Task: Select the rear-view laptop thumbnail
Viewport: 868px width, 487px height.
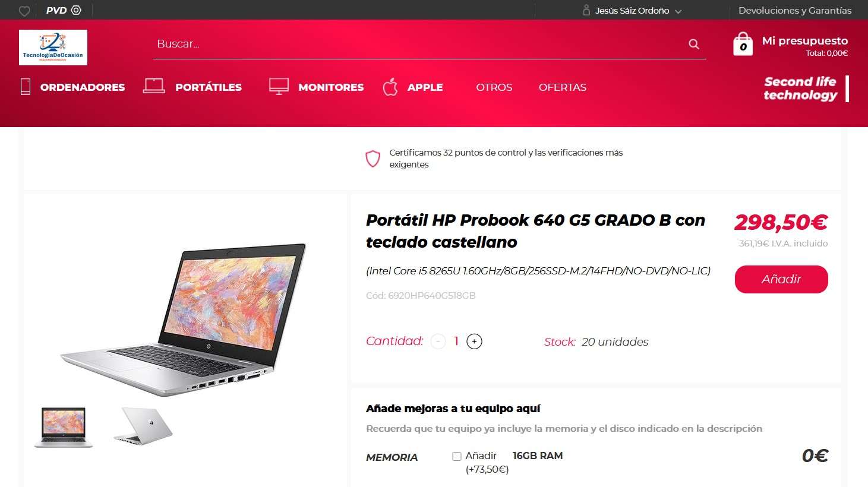Action: coord(143,426)
